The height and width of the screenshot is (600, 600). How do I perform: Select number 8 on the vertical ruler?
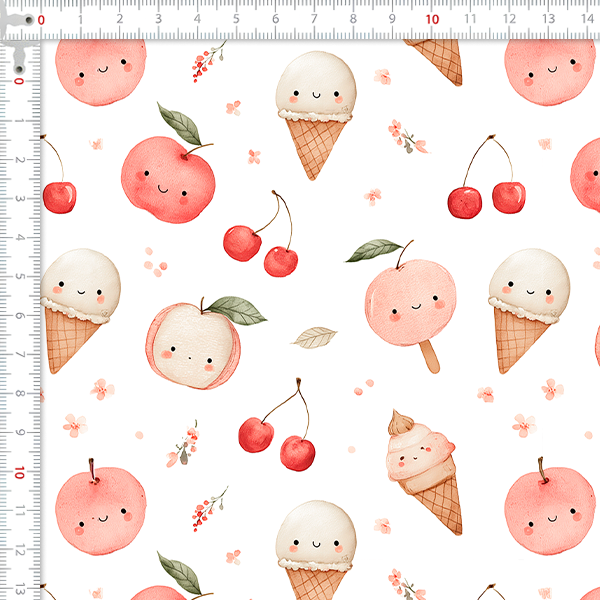click(x=19, y=394)
